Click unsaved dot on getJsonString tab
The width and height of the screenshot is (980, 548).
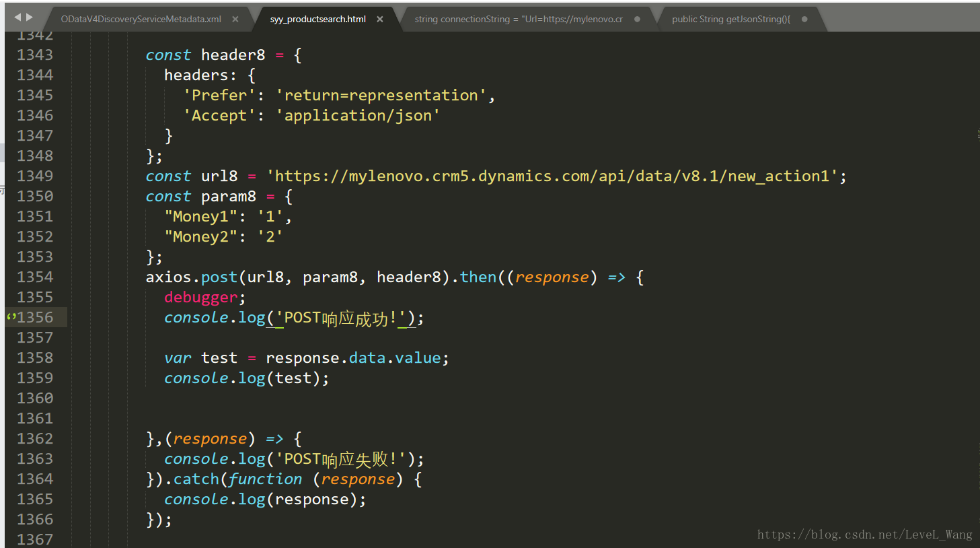(x=804, y=19)
